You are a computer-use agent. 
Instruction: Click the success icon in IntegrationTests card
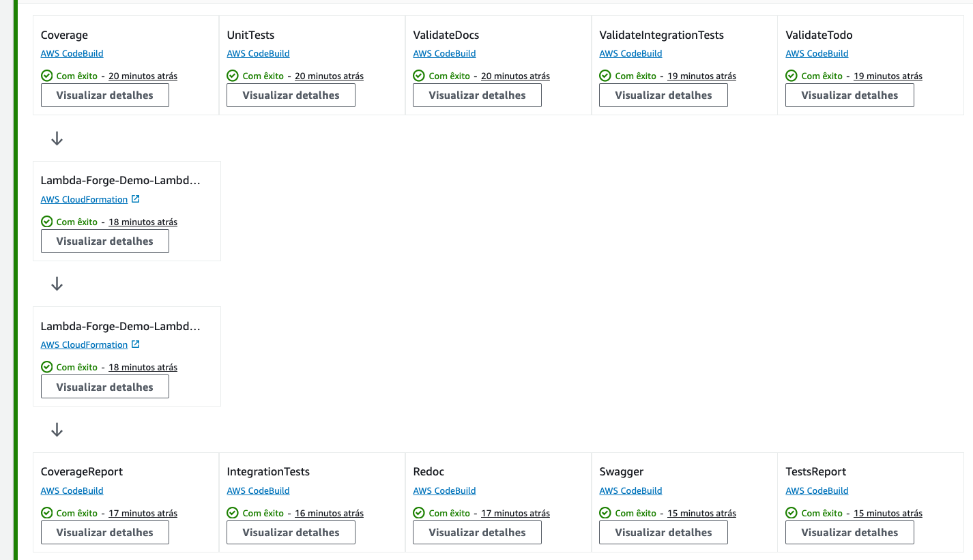[233, 513]
